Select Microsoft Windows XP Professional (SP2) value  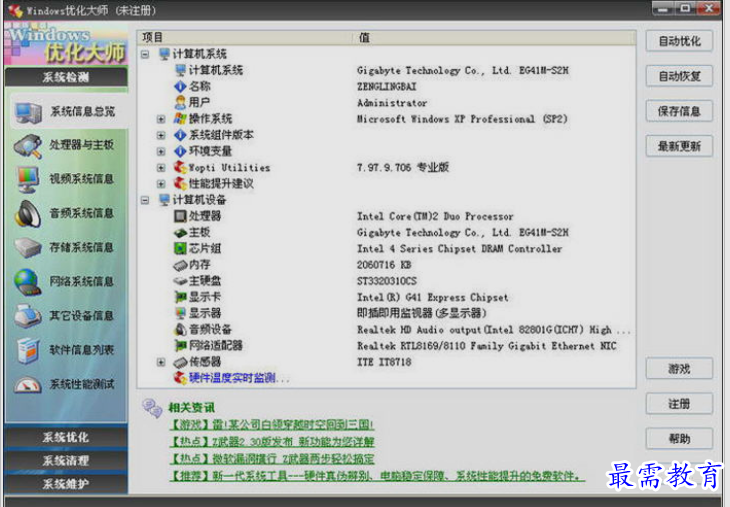(x=462, y=119)
